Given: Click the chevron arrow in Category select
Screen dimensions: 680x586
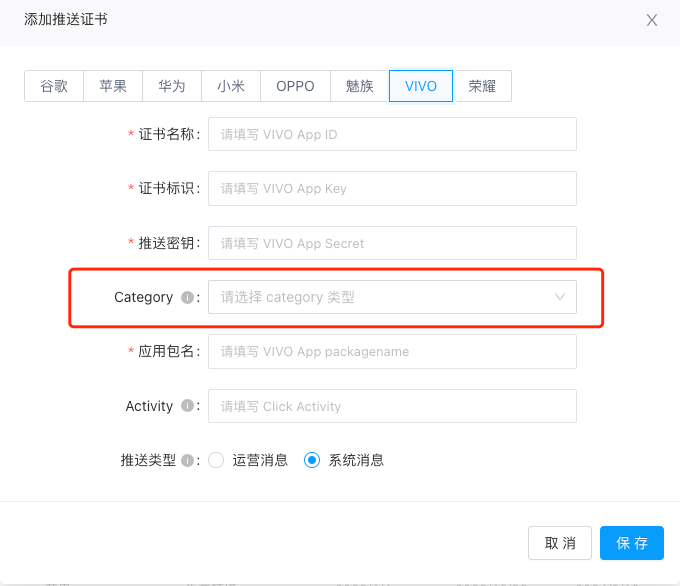Looking at the screenshot, I should pos(560,297).
